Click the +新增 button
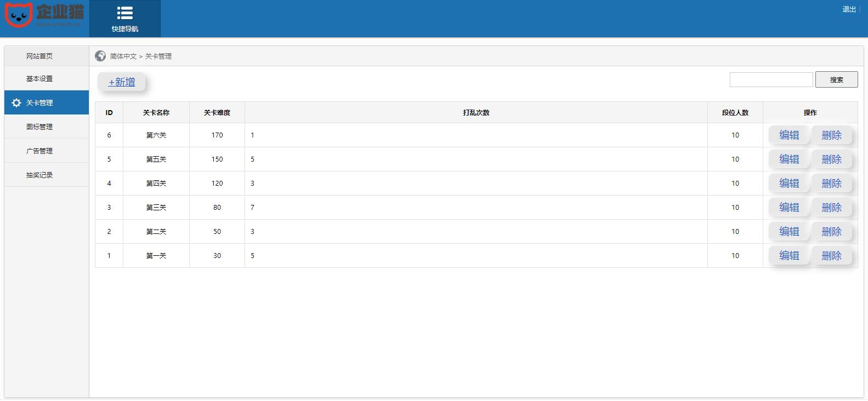This screenshot has height=401, width=868. click(x=121, y=82)
